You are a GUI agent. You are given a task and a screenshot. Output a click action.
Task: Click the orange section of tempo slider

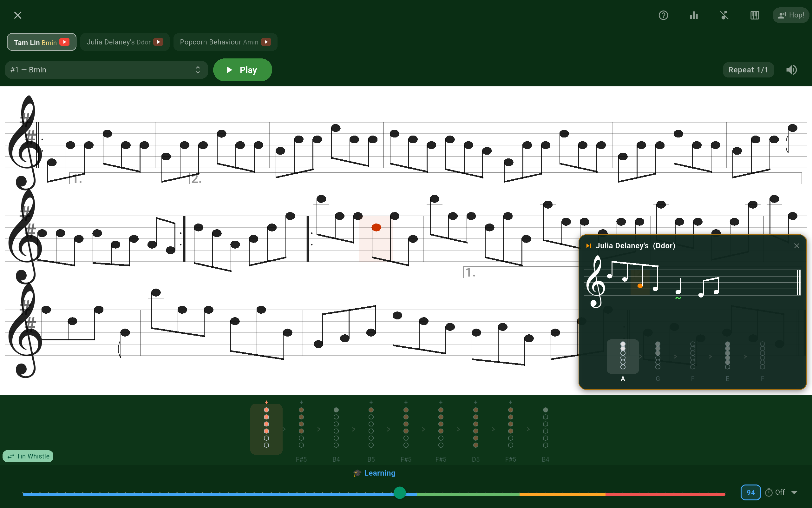pos(562,494)
